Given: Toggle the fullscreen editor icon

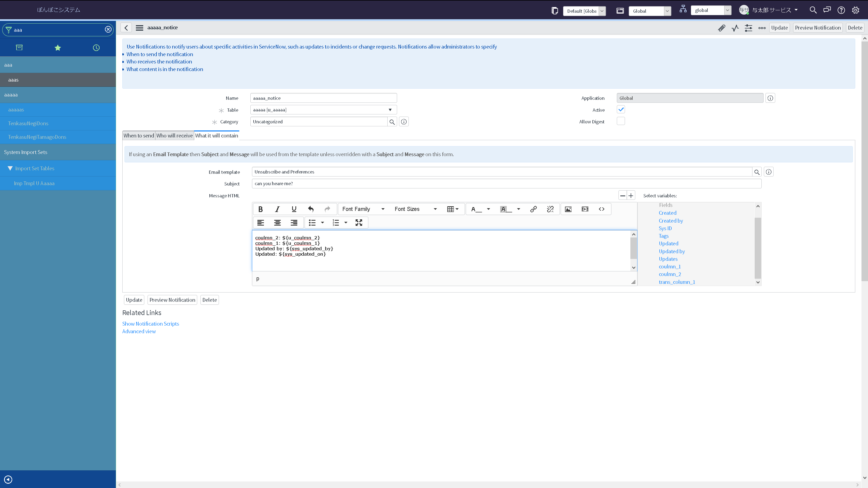Looking at the screenshot, I should (x=359, y=223).
